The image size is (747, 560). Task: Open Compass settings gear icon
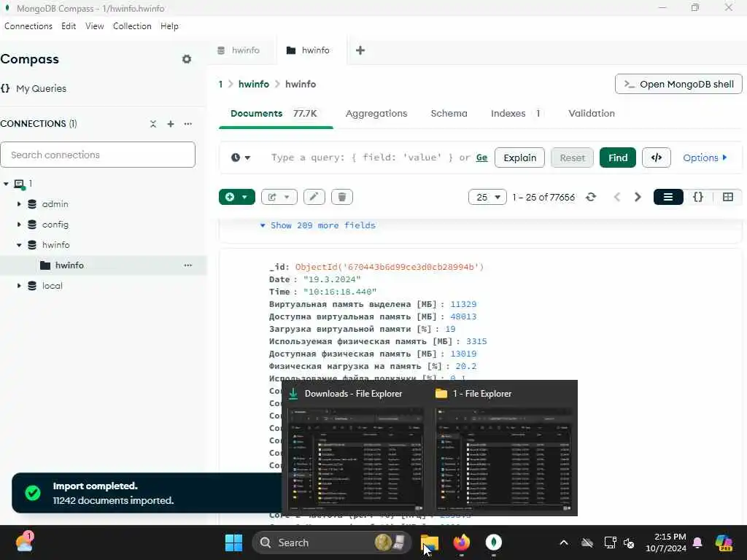pyautogui.click(x=187, y=59)
